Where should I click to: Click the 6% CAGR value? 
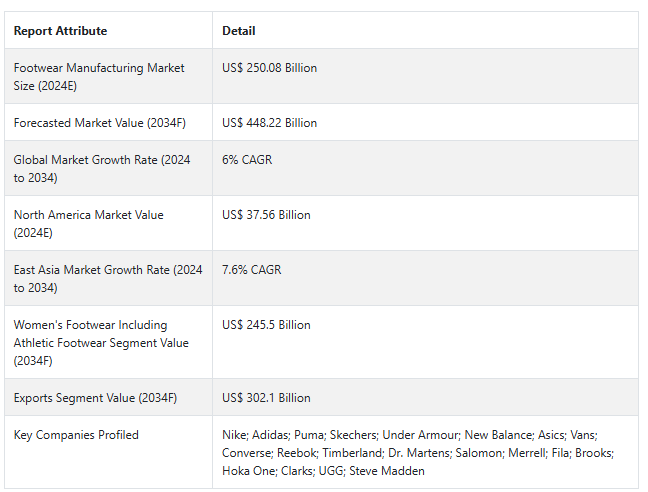pos(247,159)
